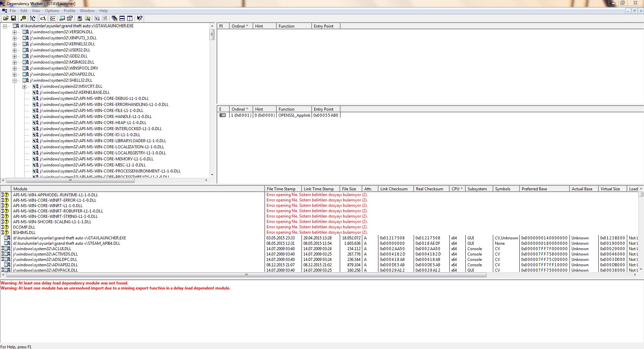Click module icon of GTAVLAUNCHER.EXE in list
This screenshot has height=349, width=644.
tap(7, 238)
